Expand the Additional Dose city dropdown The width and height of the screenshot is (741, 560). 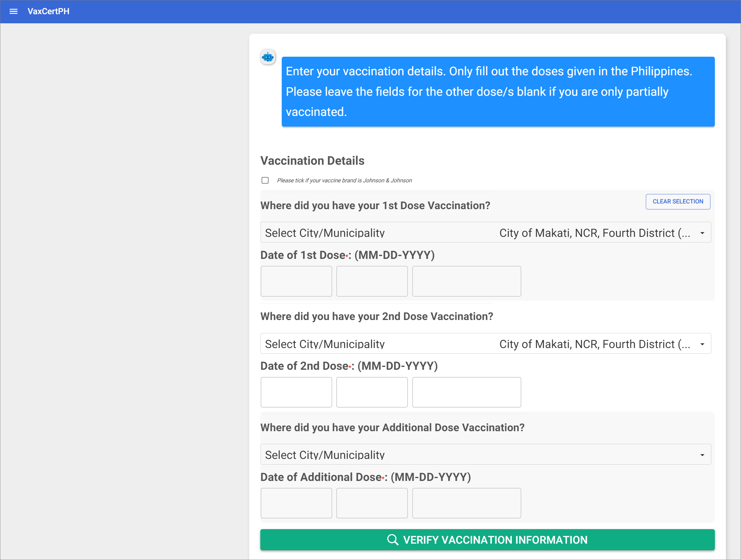485,454
